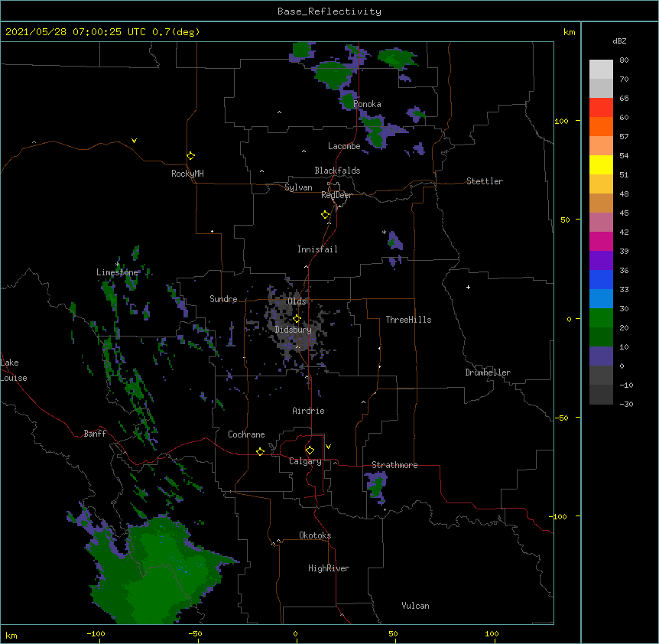Click the yellow diamond marker below RedDeer

pyautogui.click(x=325, y=215)
